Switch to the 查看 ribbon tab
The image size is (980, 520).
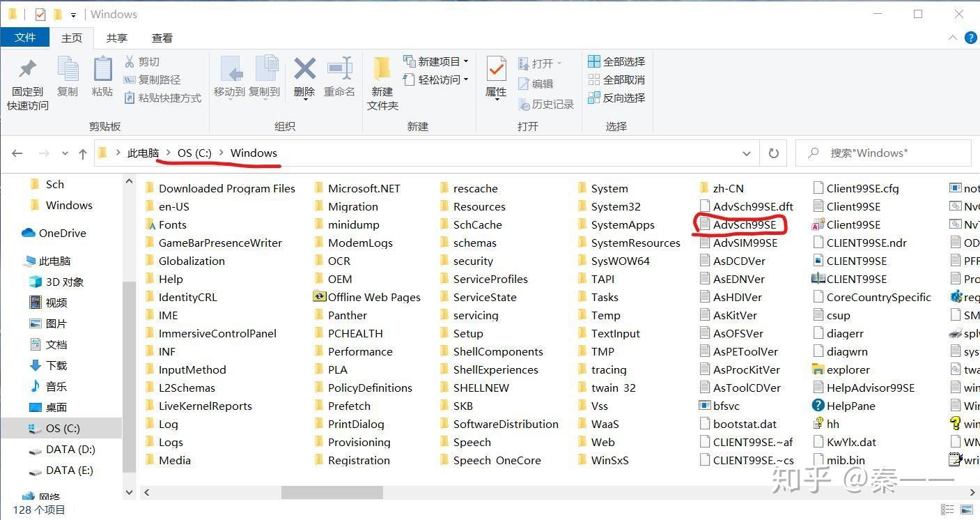pyautogui.click(x=162, y=38)
